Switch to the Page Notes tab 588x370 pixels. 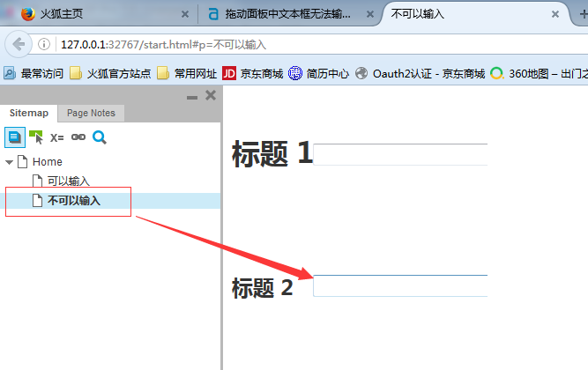point(91,114)
